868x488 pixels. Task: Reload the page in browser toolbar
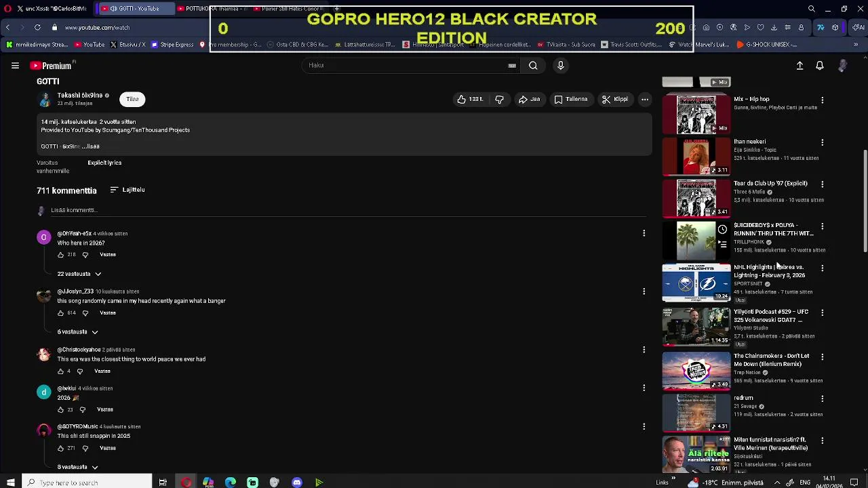[37, 28]
